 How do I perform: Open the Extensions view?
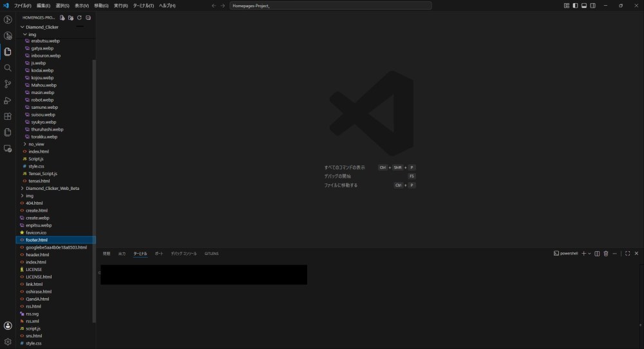pos(8,116)
